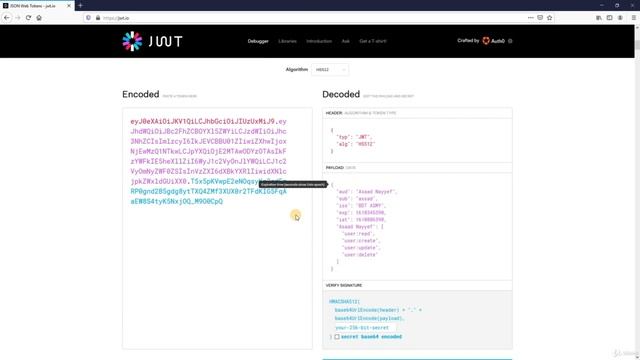Viewport: 640px width, 360px height.
Task: Click "user:delete" in payload array
Action: point(360,255)
